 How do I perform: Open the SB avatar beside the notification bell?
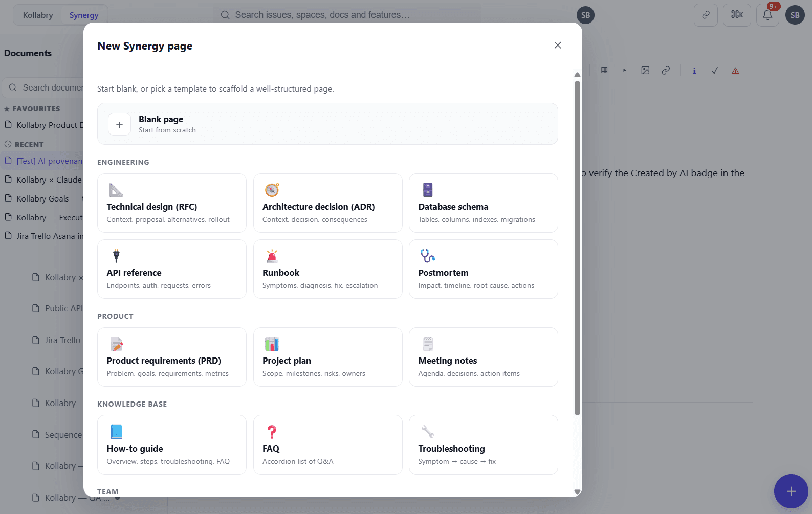(x=795, y=15)
